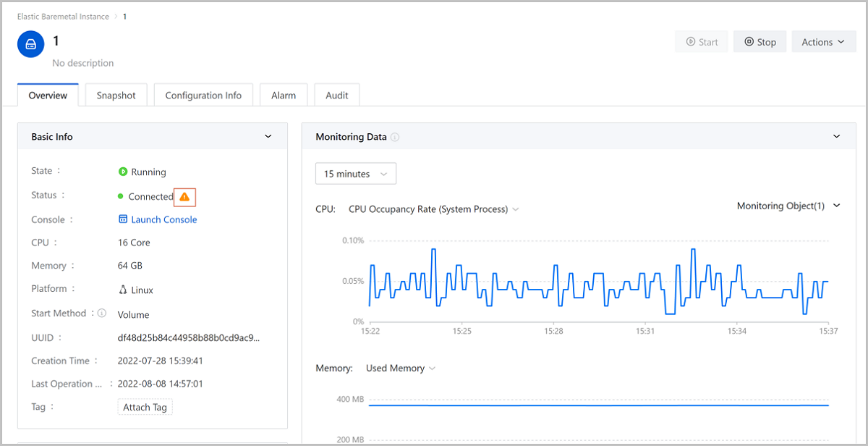Open the Used Memory metric dropdown

[401, 369]
